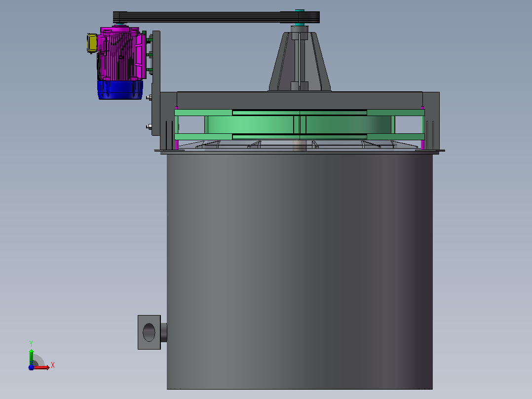Select the lower green frame beam
532x399 pixels.
(300, 136)
